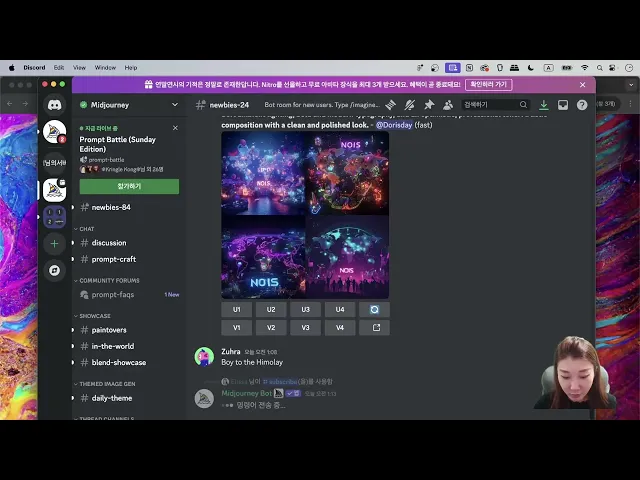
Task: Click the Midjourney Bot username
Action: click(x=247, y=393)
